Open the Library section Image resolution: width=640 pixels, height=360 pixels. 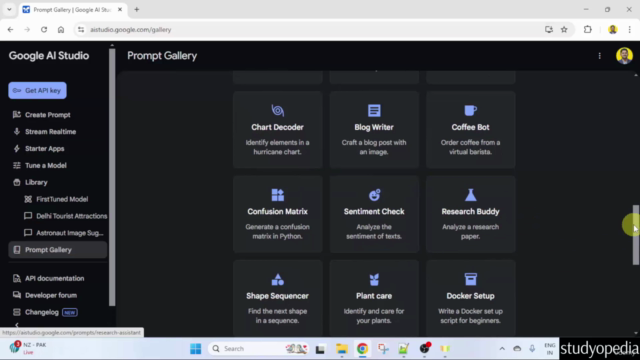(x=36, y=182)
